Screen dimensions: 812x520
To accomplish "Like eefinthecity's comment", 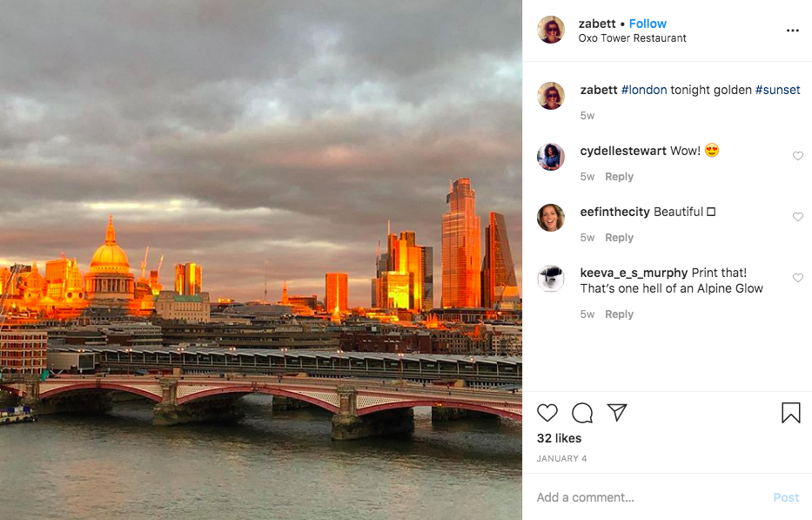I will (797, 217).
